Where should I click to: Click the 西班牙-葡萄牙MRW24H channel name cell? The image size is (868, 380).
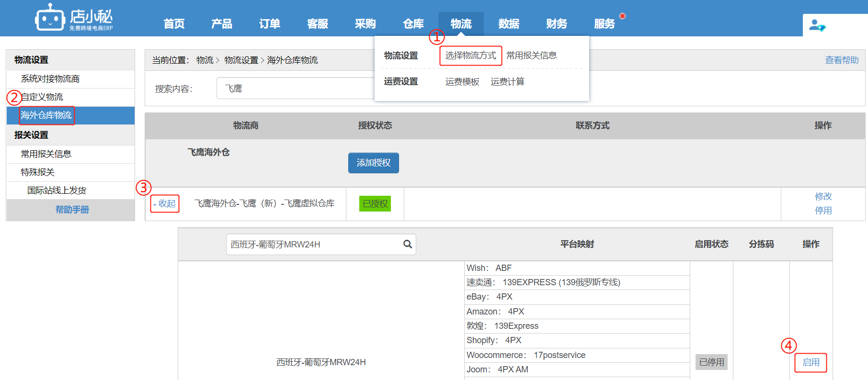[x=321, y=362]
